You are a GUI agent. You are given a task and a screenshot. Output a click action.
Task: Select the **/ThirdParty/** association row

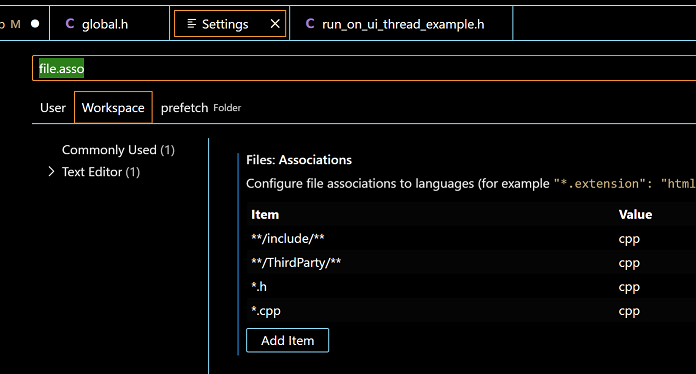point(471,263)
